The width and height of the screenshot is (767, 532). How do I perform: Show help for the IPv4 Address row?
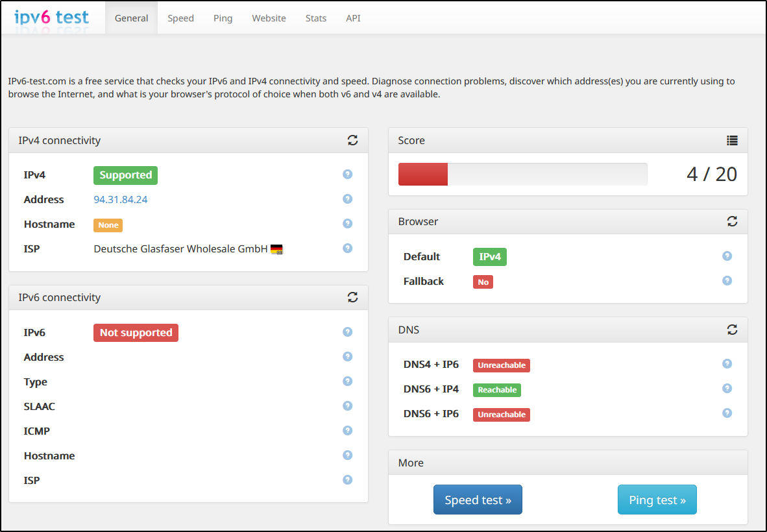(x=347, y=199)
